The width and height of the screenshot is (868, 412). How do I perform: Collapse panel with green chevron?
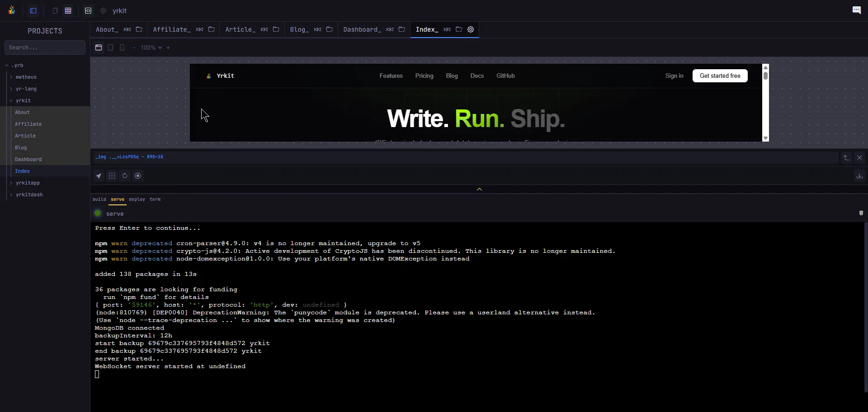[x=479, y=189]
